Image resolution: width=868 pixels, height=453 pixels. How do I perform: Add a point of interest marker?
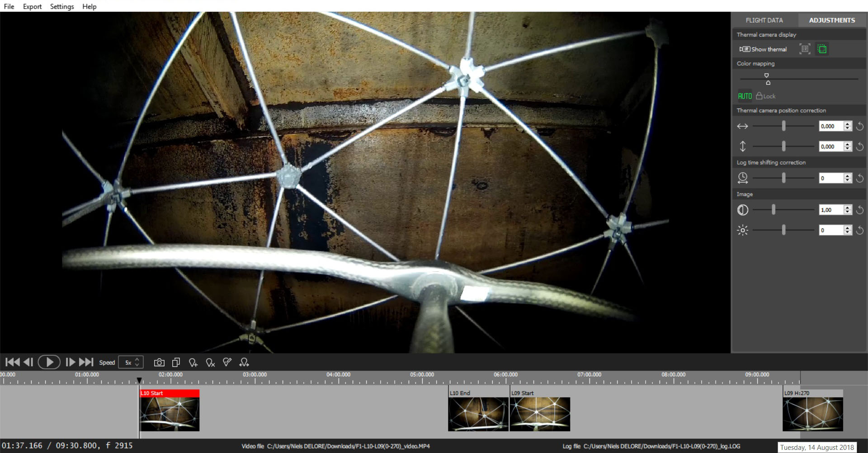tap(193, 363)
